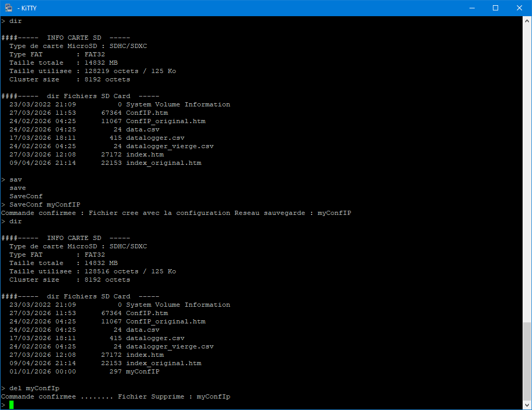This screenshot has width=532, height=410.
Task: Click the 'save' completion suggestion
Action: pyautogui.click(x=18, y=188)
